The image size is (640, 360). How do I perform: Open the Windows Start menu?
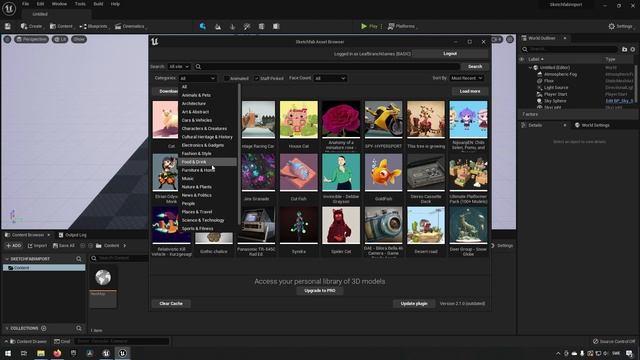[x=8, y=353]
